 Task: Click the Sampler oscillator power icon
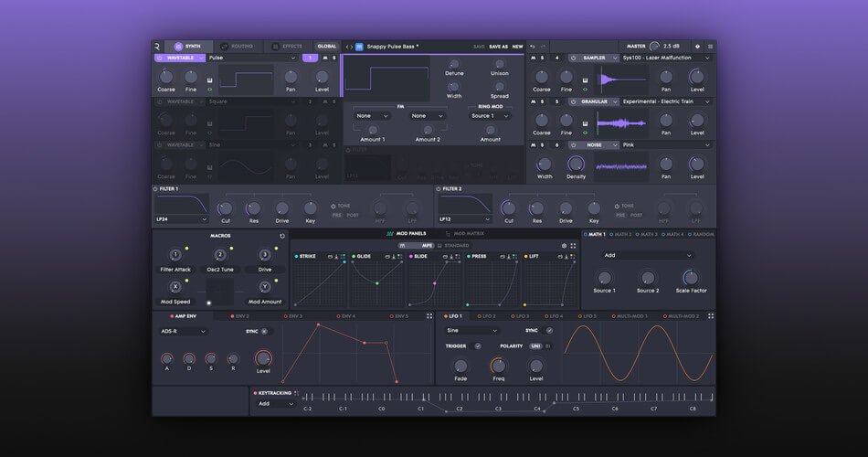[574, 58]
